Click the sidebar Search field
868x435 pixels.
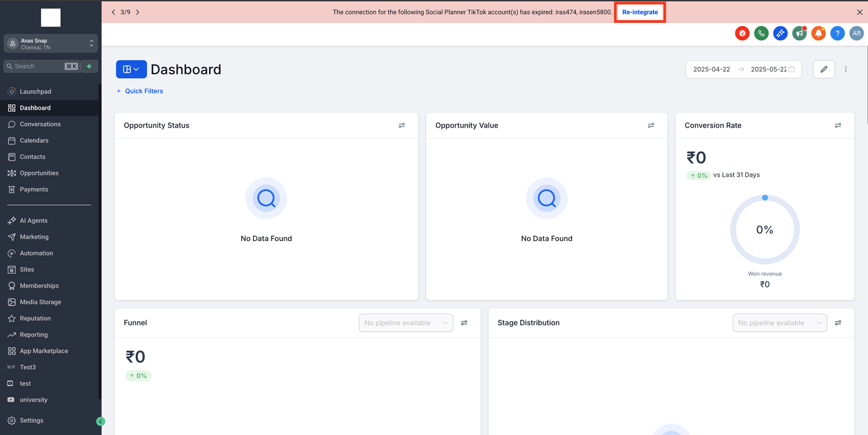coord(37,66)
